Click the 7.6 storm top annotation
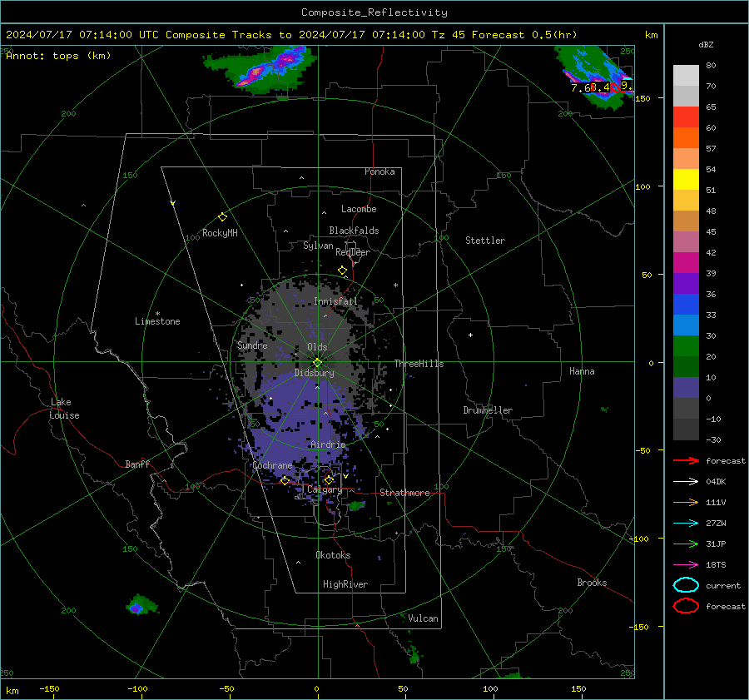Image resolution: width=749 pixels, height=700 pixels. [580, 88]
